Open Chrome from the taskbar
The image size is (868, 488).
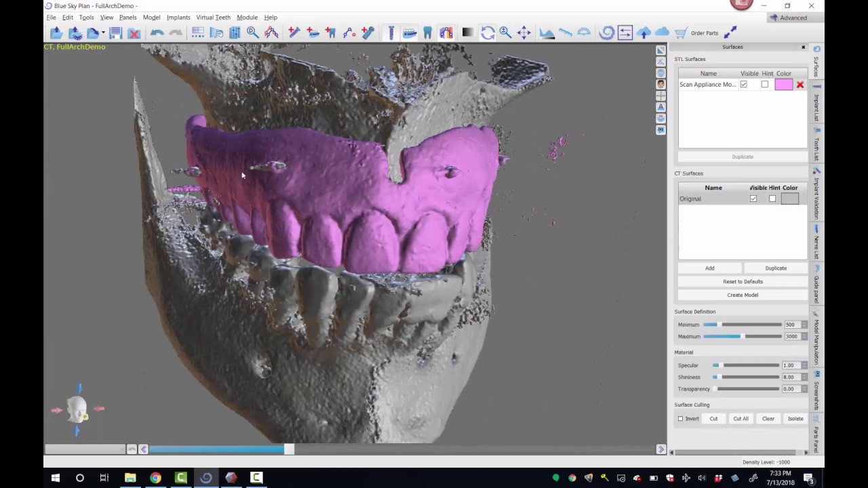click(x=155, y=478)
